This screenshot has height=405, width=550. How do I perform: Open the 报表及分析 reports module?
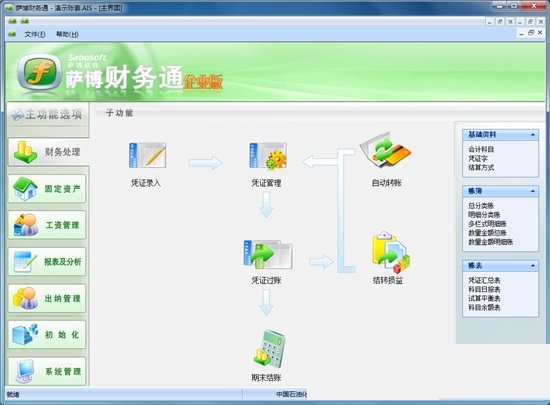(47, 262)
